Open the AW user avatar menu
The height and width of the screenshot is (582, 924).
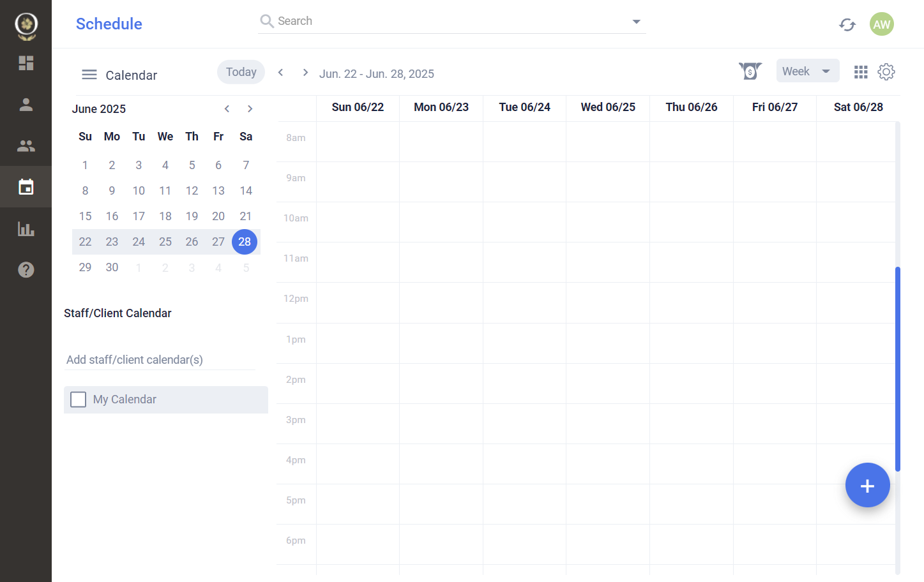(x=882, y=24)
